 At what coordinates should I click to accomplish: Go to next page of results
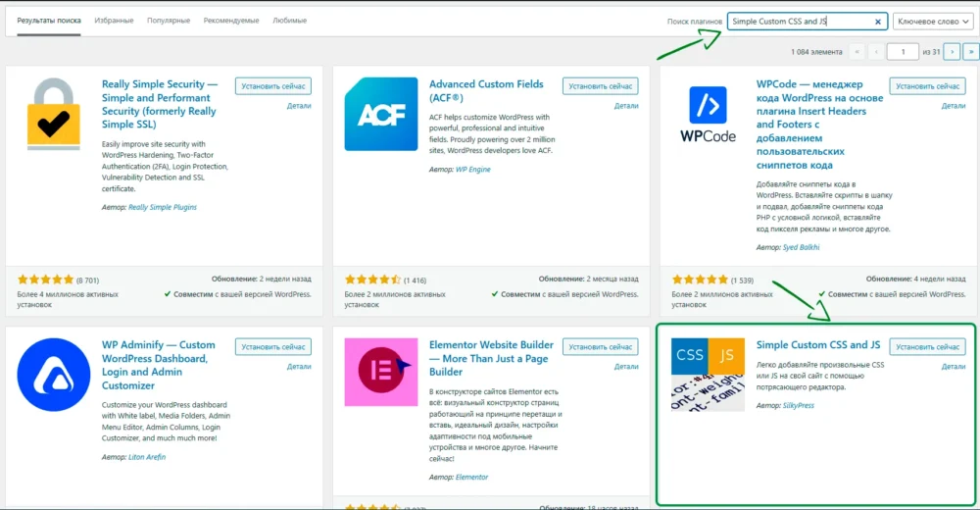coord(952,52)
